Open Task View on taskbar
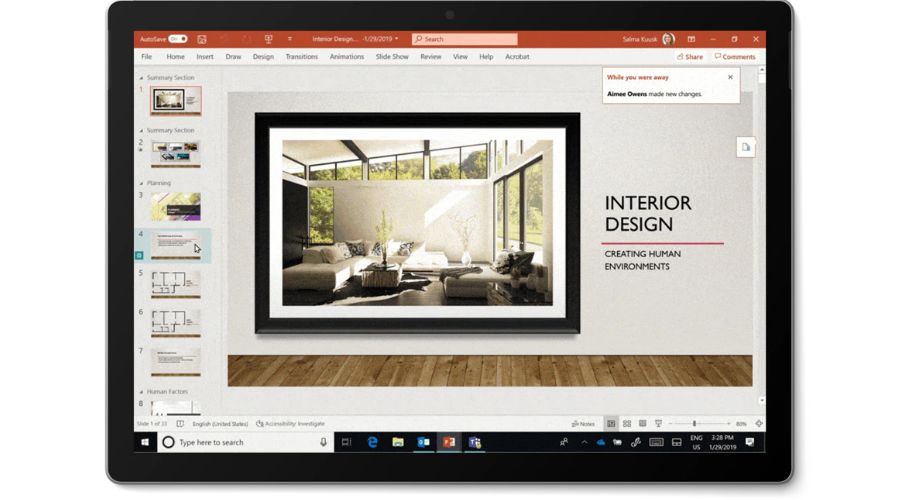 346,442
